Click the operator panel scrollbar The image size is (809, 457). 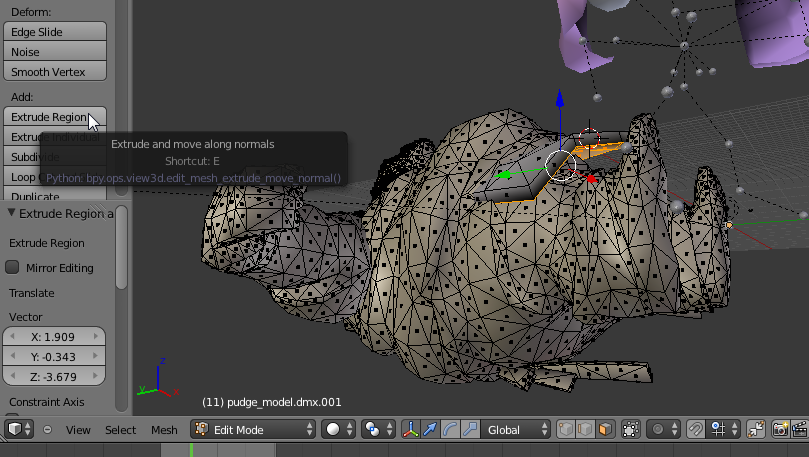pos(121,248)
